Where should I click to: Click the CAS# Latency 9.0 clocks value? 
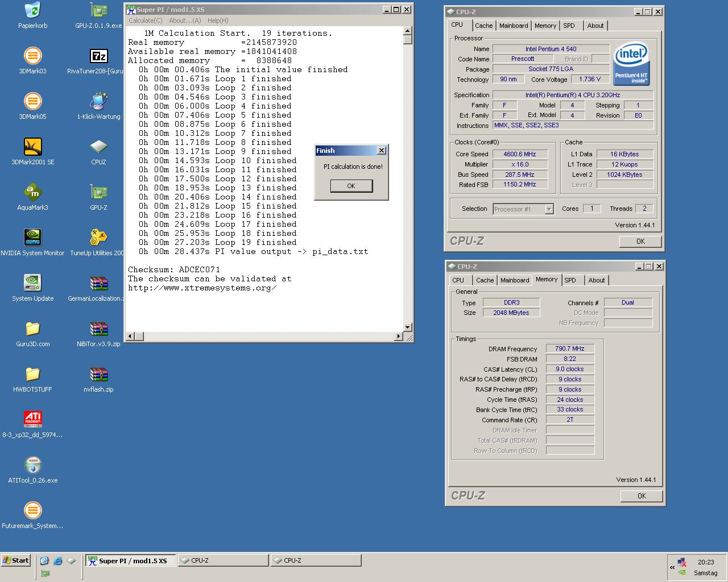(570, 369)
